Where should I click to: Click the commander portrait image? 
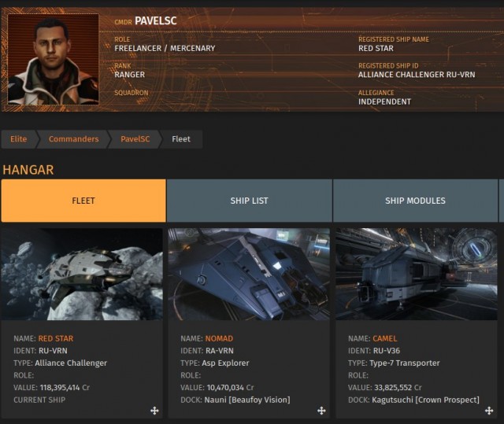[53, 59]
